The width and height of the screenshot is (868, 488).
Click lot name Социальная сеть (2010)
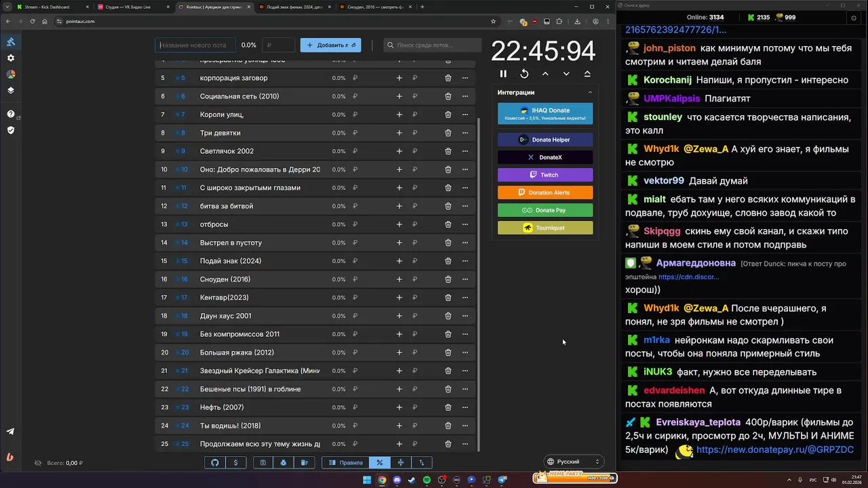click(x=239, y=96)
